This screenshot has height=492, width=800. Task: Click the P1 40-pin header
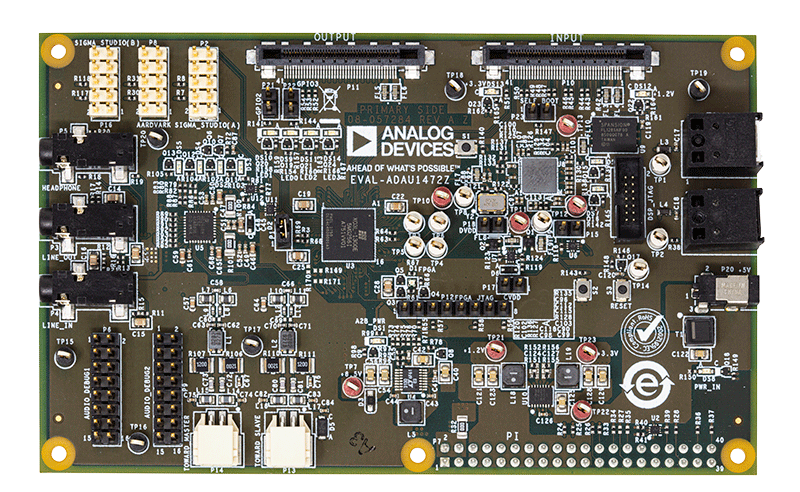click(578, 455)
